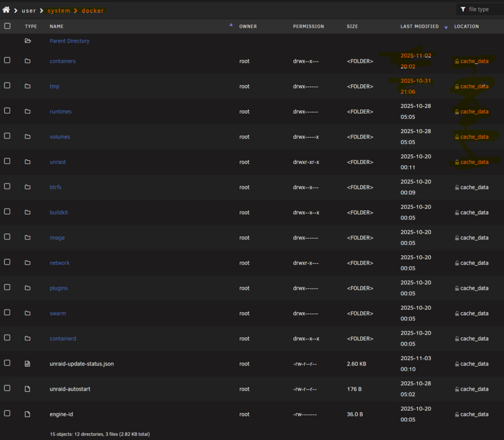The width and height of the screenshot is (504, 440).
Task: Click the network folder icon
Action: [28, 263]
